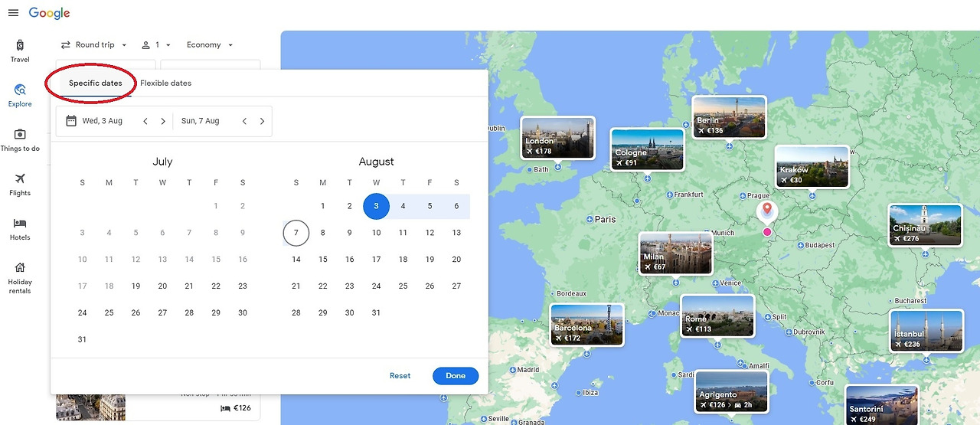The width and height of the screenshot is (980, 425).
Task: Open Flights in the sidebar
Action: pyautogui.click(x=20, y=185)
